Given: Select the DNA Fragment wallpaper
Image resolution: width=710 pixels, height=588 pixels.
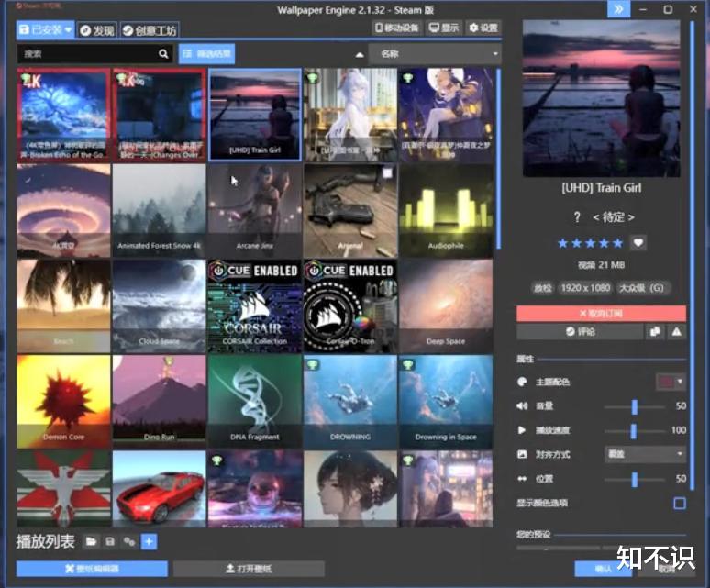Looking at the screenshot, I should pos(255,402).
